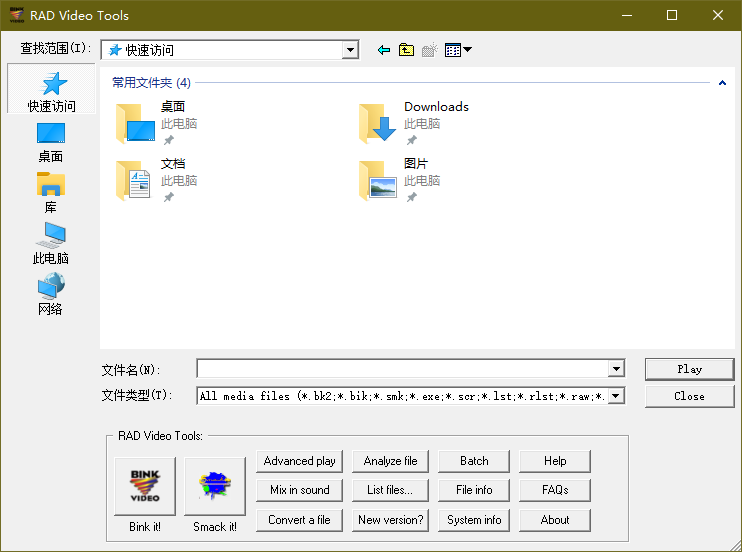Open the Batch tool
The width and height of the screenshot is (742, 552).
click(x=474, y=461)
